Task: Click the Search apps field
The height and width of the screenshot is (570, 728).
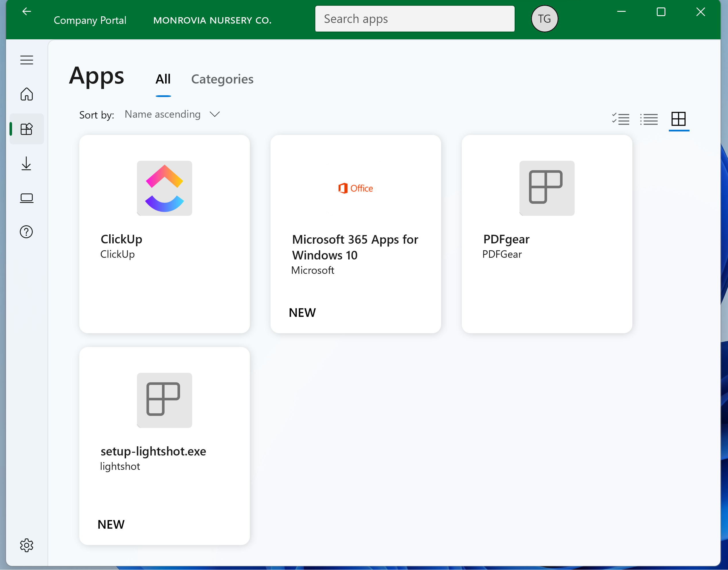Action: pos(415,19)
